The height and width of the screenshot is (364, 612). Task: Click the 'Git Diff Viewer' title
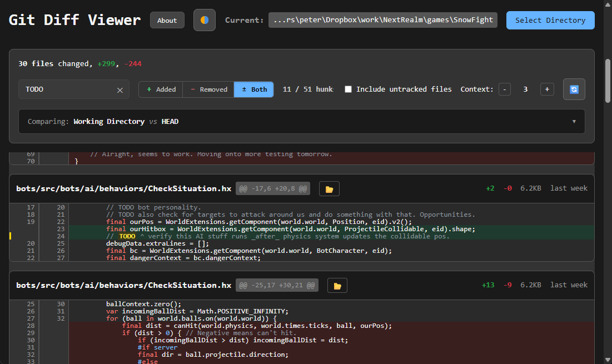click(74, 20)
